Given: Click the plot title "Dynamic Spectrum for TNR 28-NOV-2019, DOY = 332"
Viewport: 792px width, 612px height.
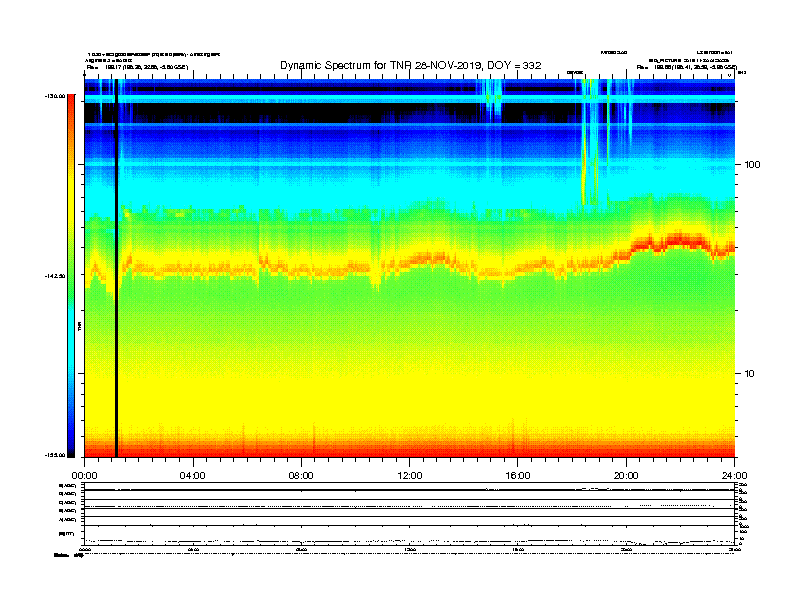Looking at the screenshot, I should click(x=410, y=66).
